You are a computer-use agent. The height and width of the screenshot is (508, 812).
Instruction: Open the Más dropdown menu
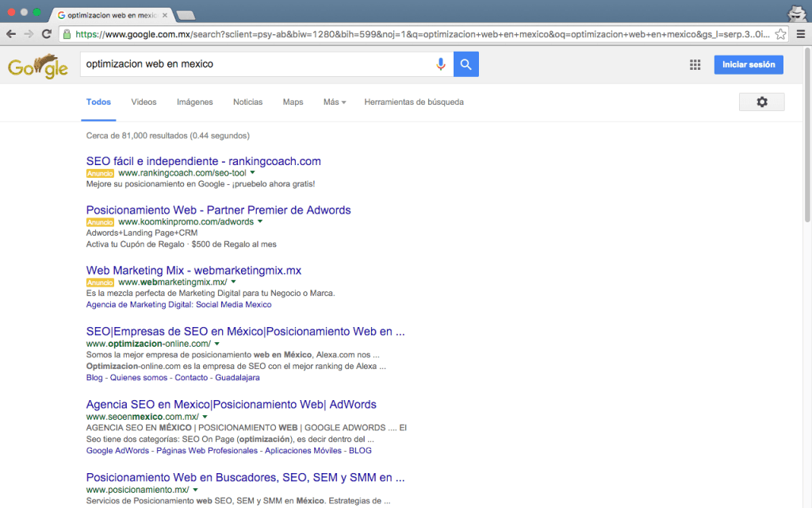pyautogui.click(x=335, y=102)
